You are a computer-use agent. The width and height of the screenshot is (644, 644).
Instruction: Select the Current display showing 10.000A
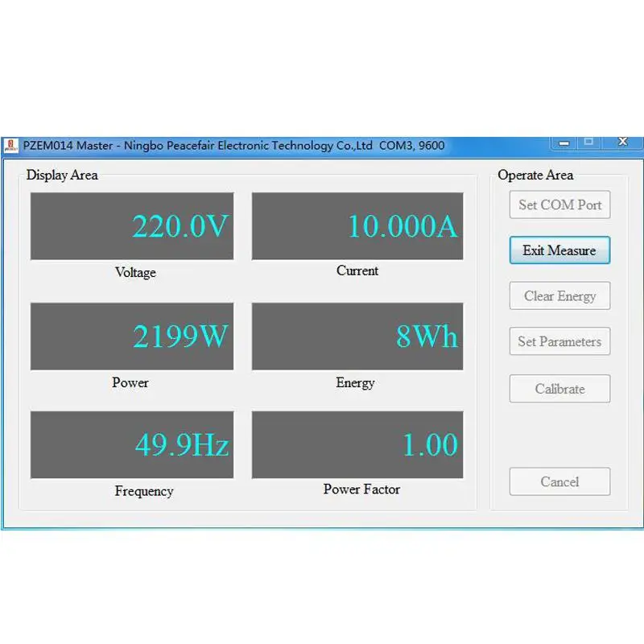coord(357,226)
